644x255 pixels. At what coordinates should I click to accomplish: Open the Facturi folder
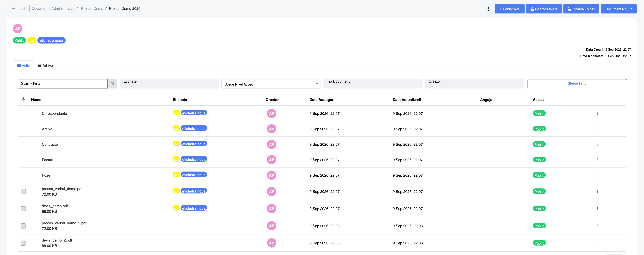pyautogui.click(x=47, y=160)
